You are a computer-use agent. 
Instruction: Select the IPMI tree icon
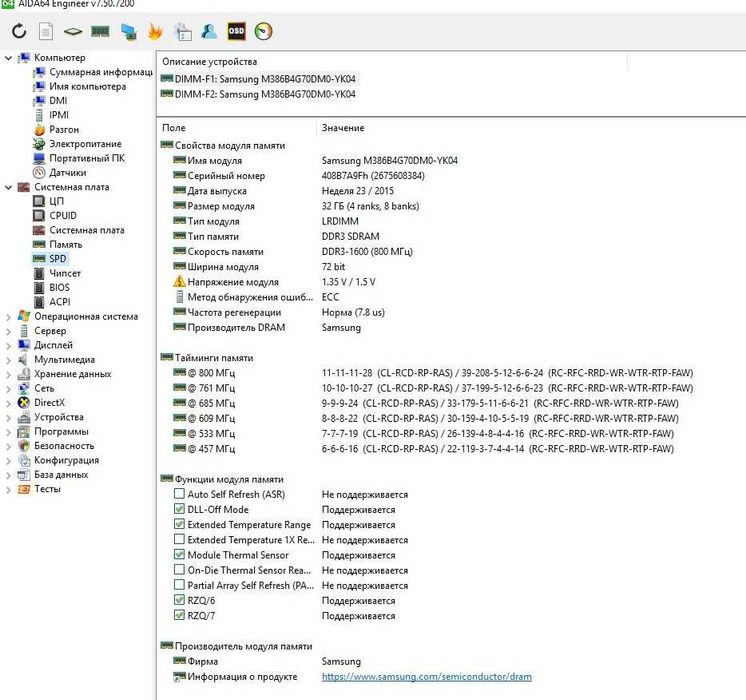[39, 115]
